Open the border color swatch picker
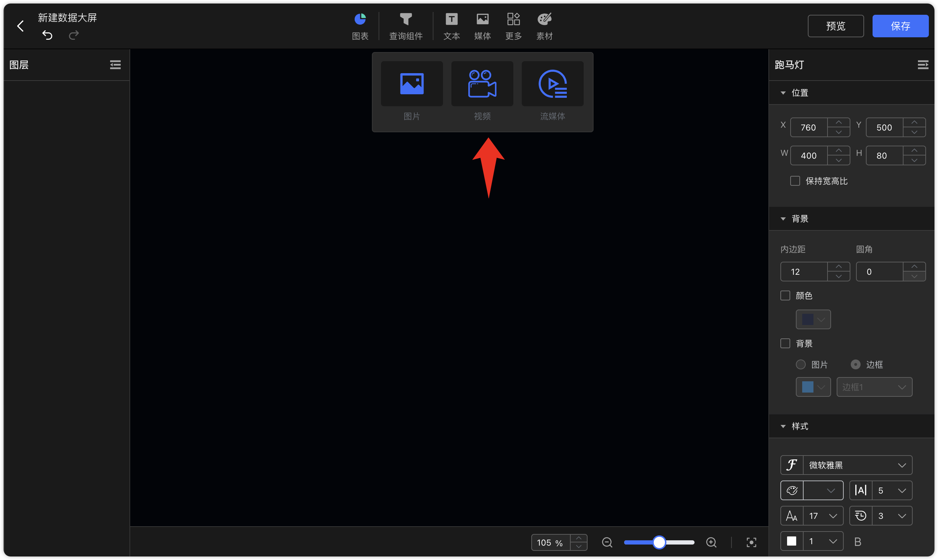Screen dimensions: 938x560 (813, 387)
